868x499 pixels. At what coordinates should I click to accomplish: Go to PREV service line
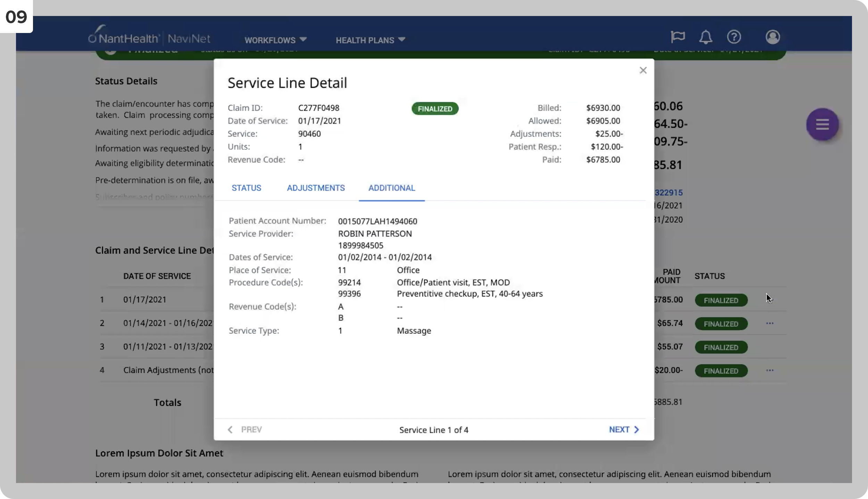[244, 430]
